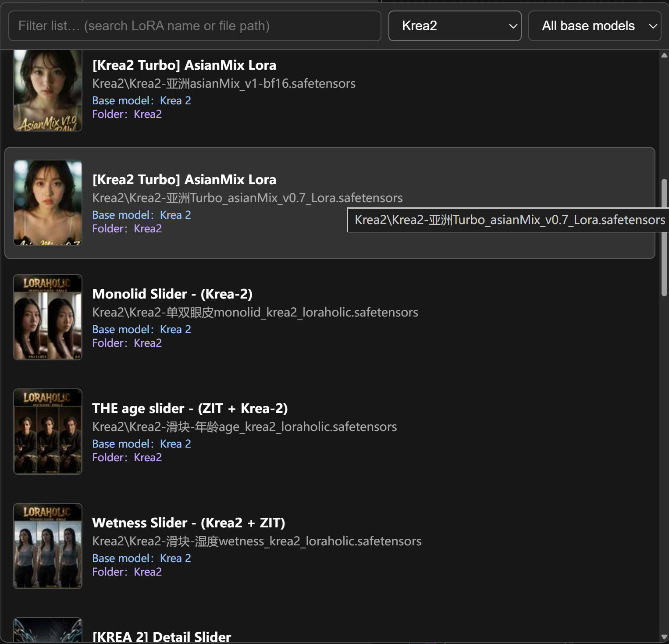Viewport: 669px width, 644px height.
Task: Click the Filter list search field
Action: 195,26
